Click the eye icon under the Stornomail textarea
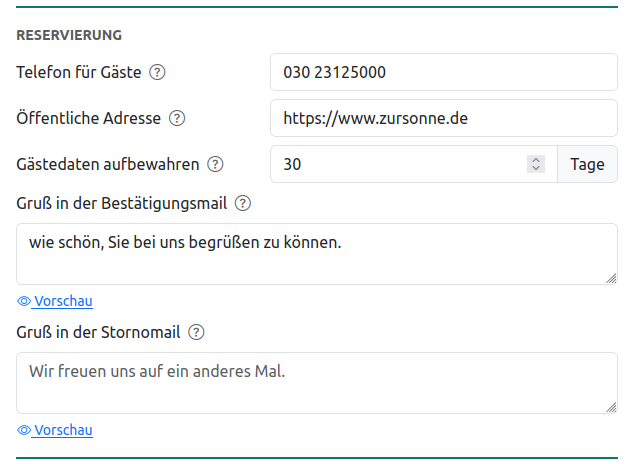This screenshot has width=634, height=464. (x=24, y=430)
